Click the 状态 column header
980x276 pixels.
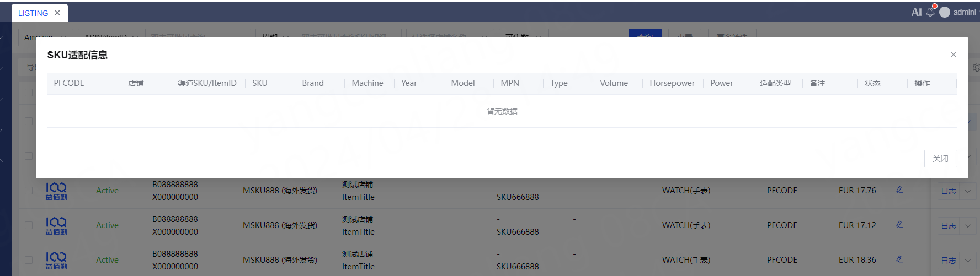[x=872, y=83]
